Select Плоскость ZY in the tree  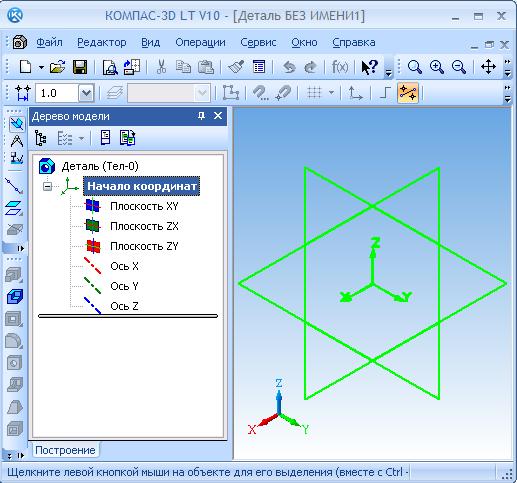tap(144, 246)
